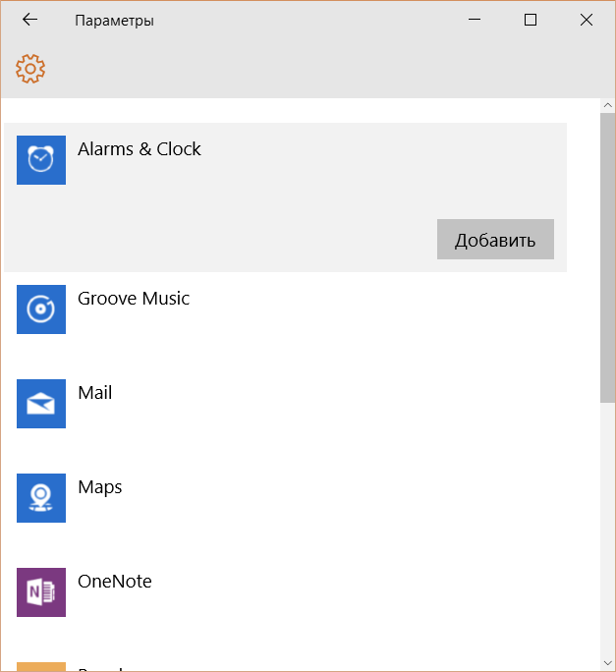Click the Параметры window title
The height and width of the screenshot is (672, 616).
coord(114,21)
